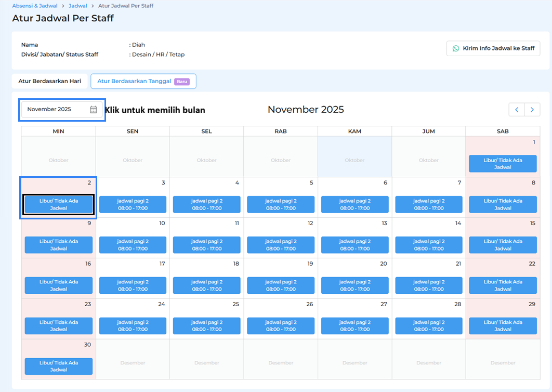Select jadwal pagi 2 on November 6

pyautogui.click(x=354, y=204)
